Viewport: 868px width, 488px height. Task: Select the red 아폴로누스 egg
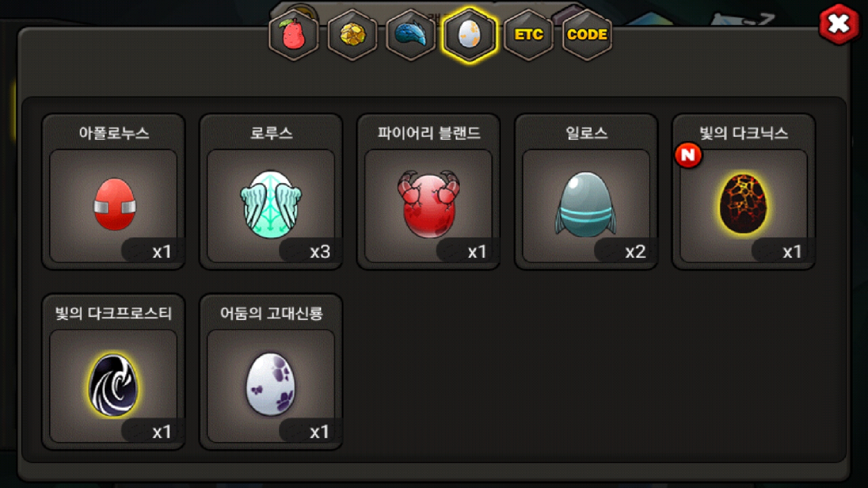point(113,206)
